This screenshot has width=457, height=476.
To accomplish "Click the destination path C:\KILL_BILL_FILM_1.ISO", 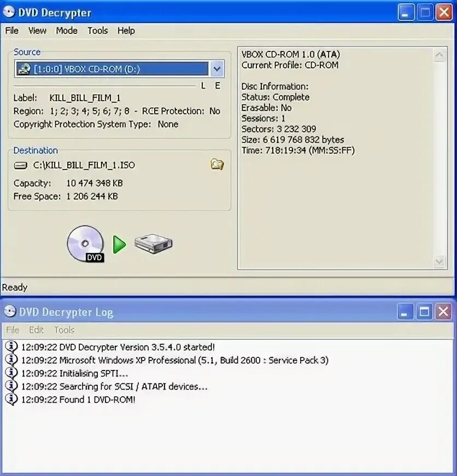I will (x=84, y=165).
